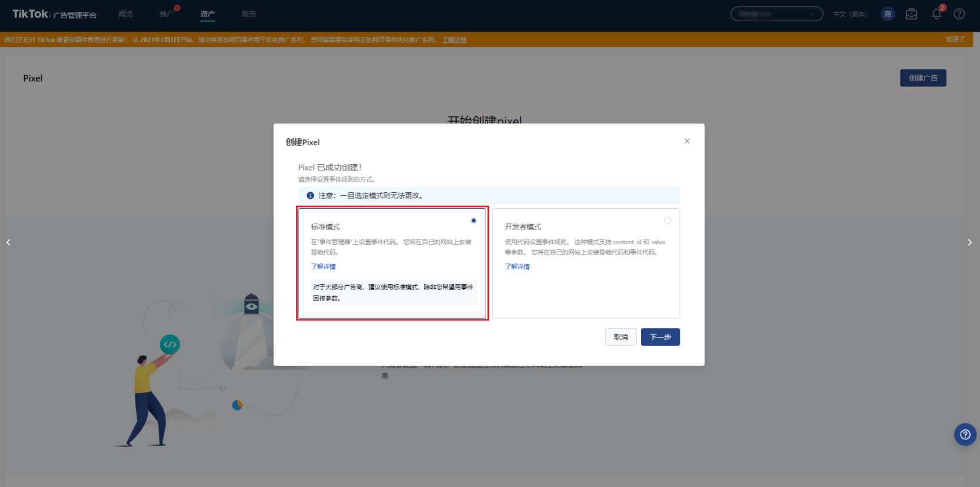Click the 取消 button
This screenshot has width=980, height=487.
pyautogui.click(x=621, y=337)
